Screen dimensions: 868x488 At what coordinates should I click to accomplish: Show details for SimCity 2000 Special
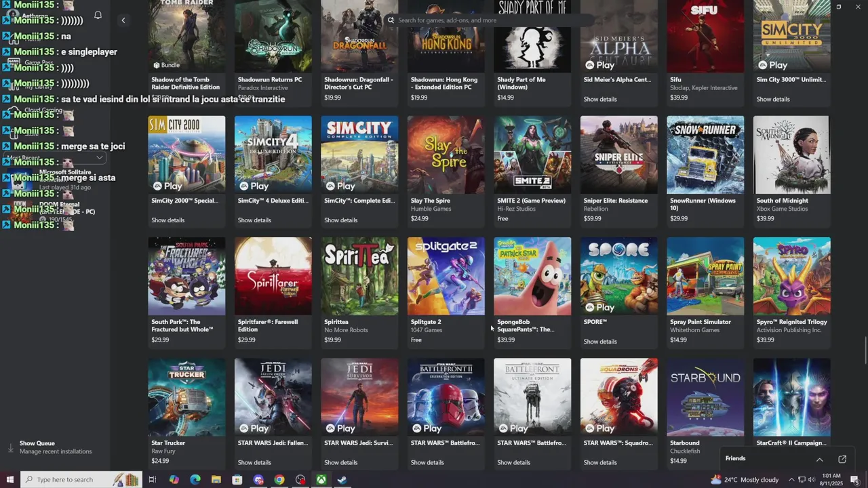[167, 220]
